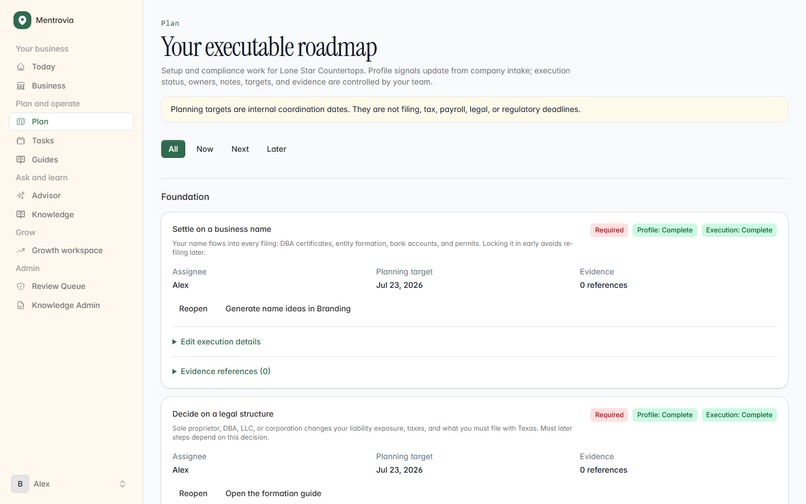The width and height of the screenshot is (806, 504).
Task: Click Execution: Complete badge on business name card
Action: [x=739, y=230]
